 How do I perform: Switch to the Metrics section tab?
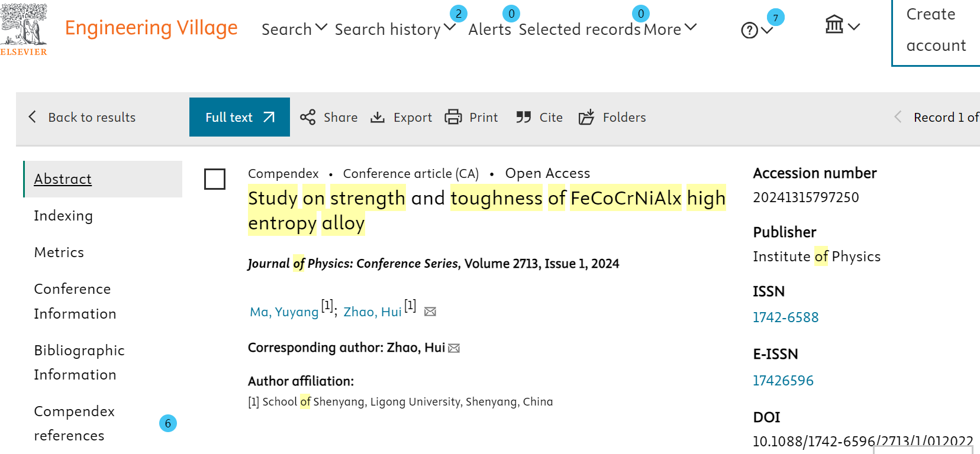tap(59, 252)
